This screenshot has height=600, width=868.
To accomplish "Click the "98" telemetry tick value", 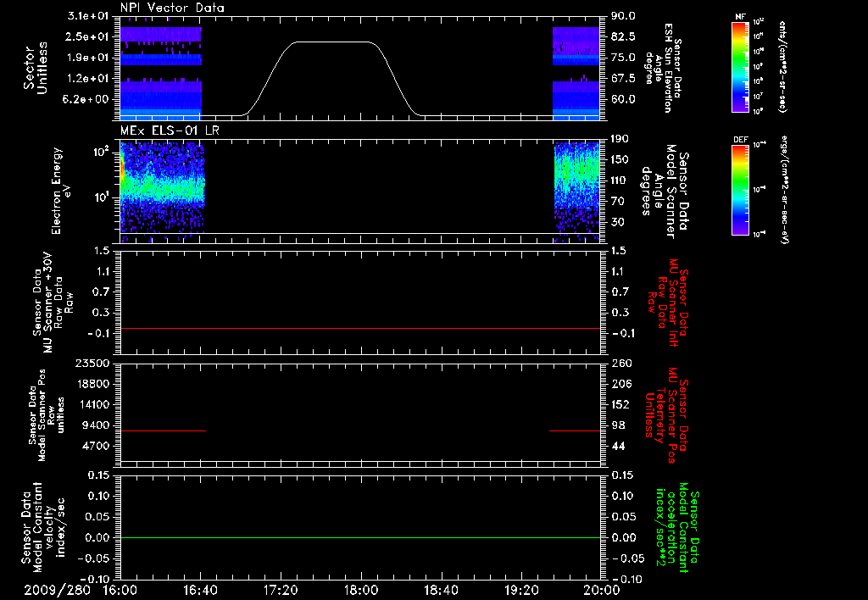I will 617,425.
